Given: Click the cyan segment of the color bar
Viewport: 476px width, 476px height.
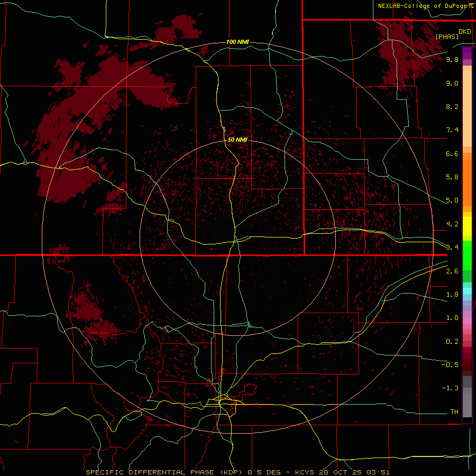Looking at the screenshot, I should click(x=467, y=291).
